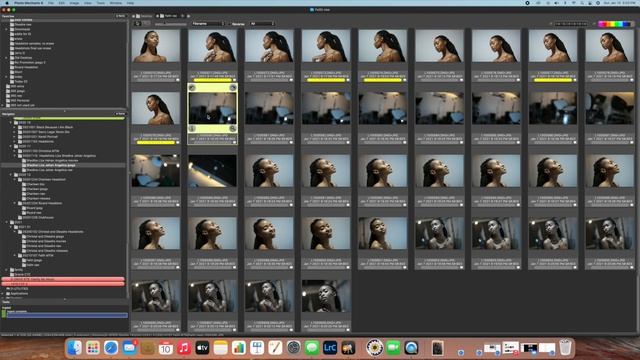640x360 pixels.
Task: Tag checkbox on first top-row thumbnail
Action: pyautogui.click(x=178, y=80)
